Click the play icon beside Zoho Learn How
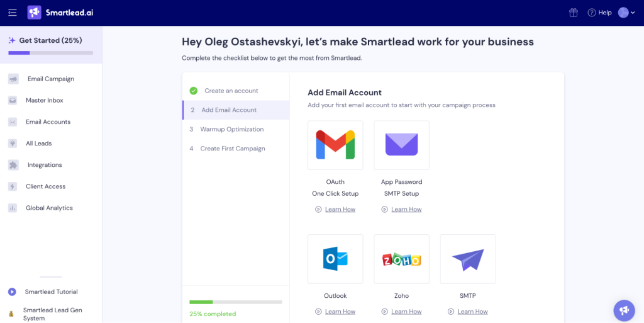The width and height of the screenshot is (644, 323). pyautogui.click(x=384, y=312)
